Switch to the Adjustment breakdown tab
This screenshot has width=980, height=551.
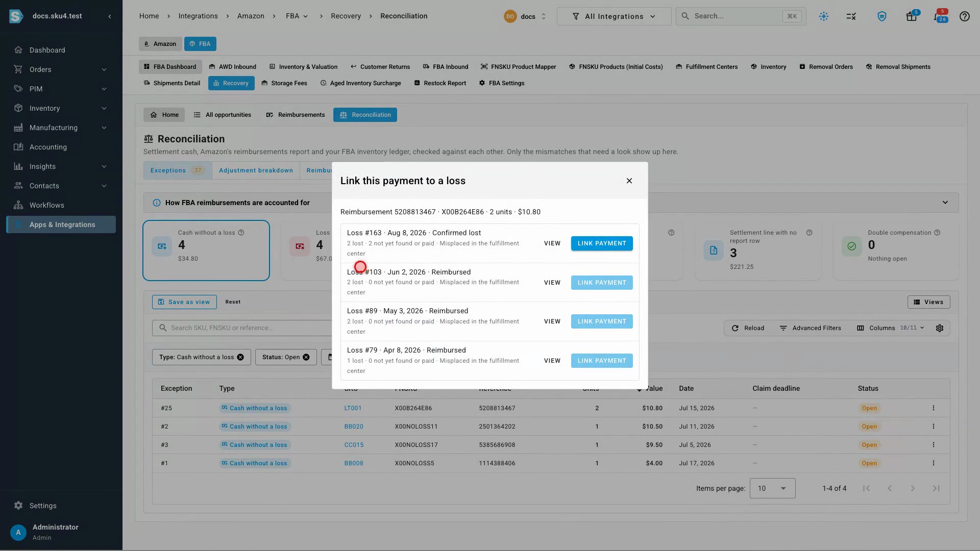(256, 170)
